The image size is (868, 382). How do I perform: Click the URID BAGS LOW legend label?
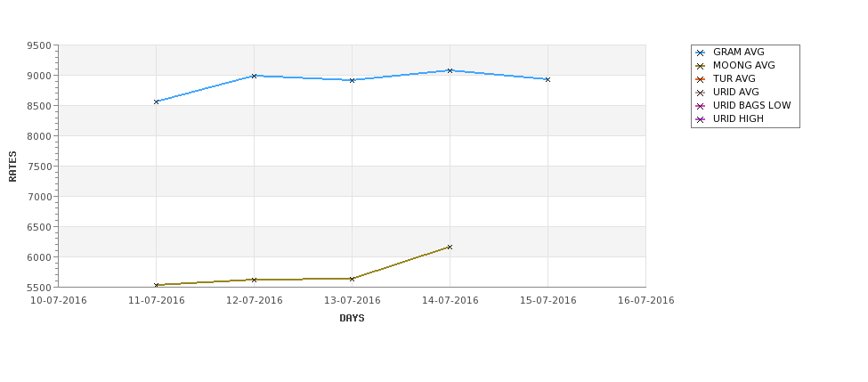pos(751,105)
